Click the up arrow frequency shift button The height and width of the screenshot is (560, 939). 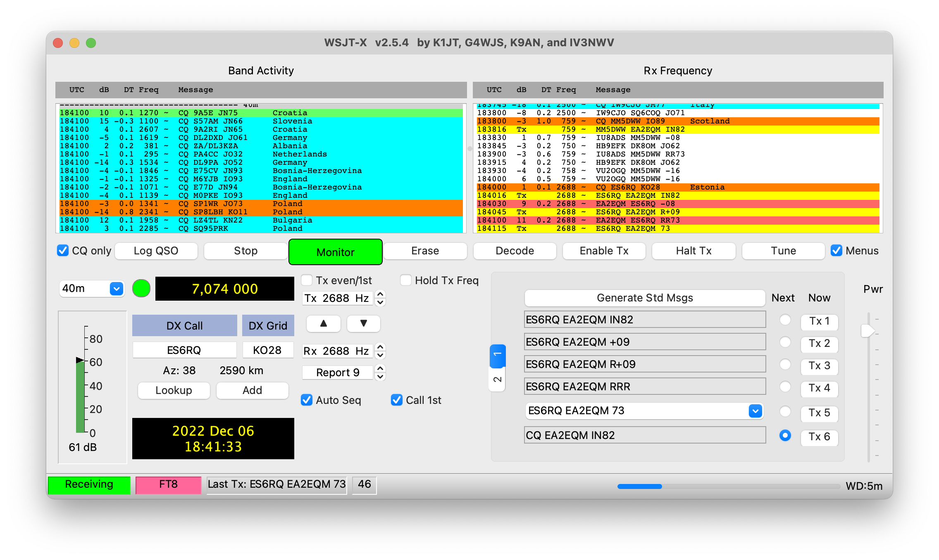(x=323, y=323)
